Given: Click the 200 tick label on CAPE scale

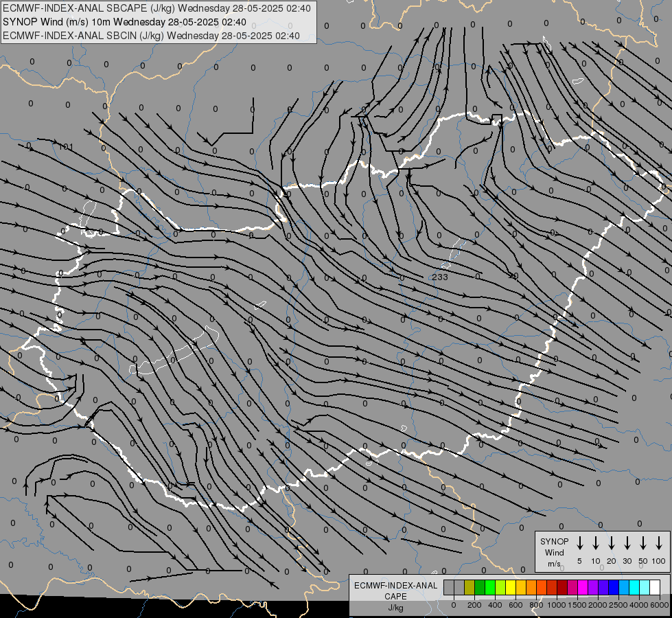Looking at the screenshot, I should (474, 605).
